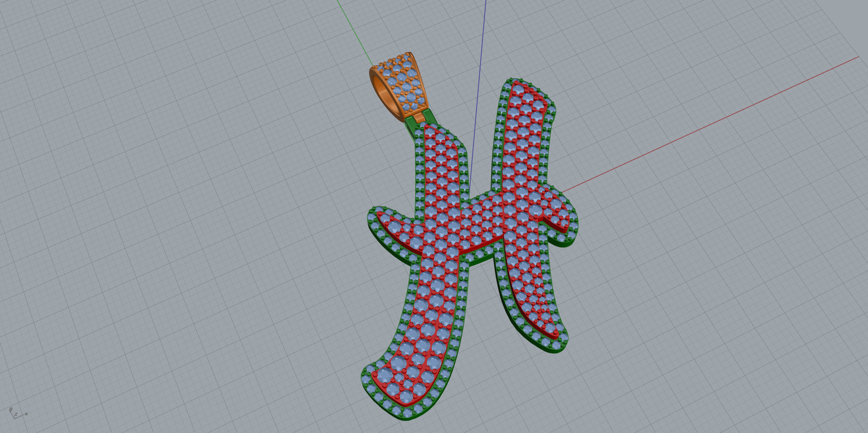Click the red X-axis line
Image resolution: width=868 pixels, height=433 pixels.
710,125
